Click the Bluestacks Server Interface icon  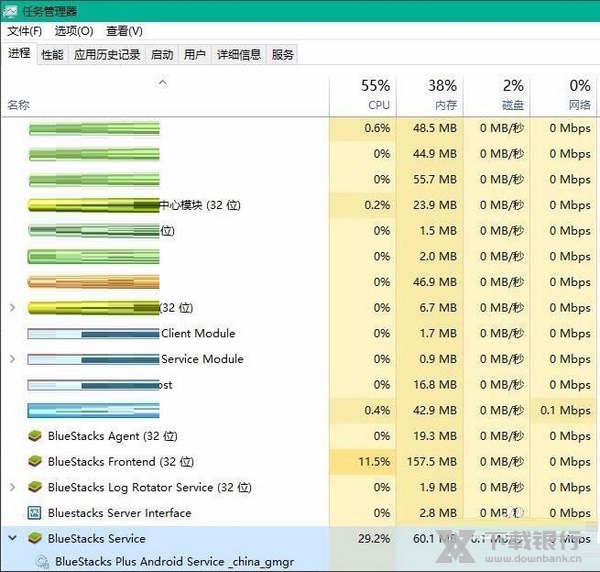tap(36, 513)
